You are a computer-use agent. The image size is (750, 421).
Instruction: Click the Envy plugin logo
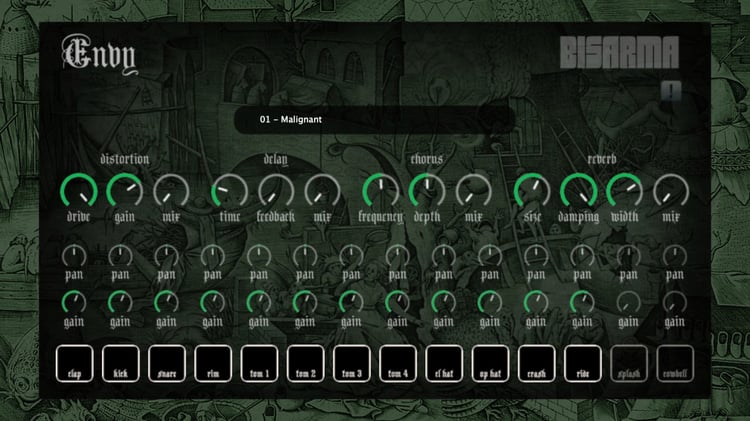click(99, 55)
